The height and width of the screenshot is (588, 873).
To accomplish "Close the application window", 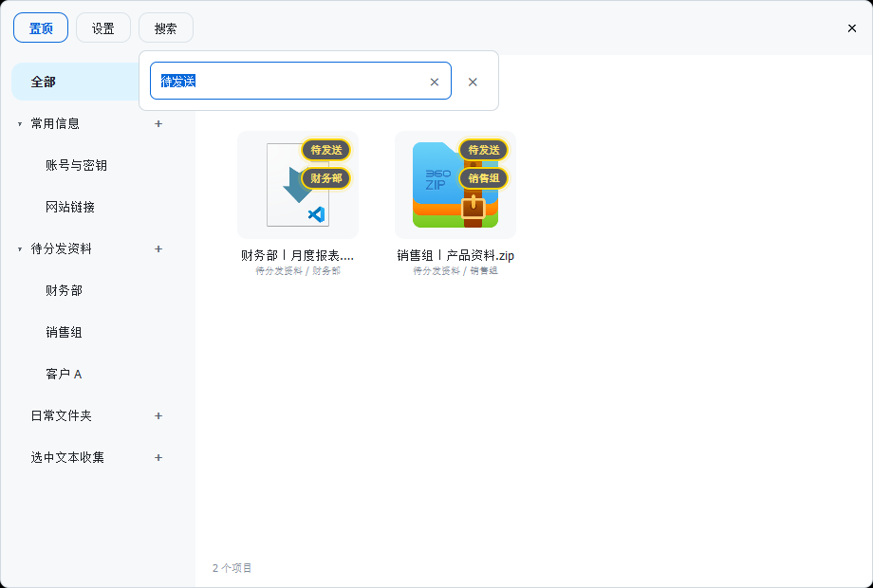I will pos(852,28).
